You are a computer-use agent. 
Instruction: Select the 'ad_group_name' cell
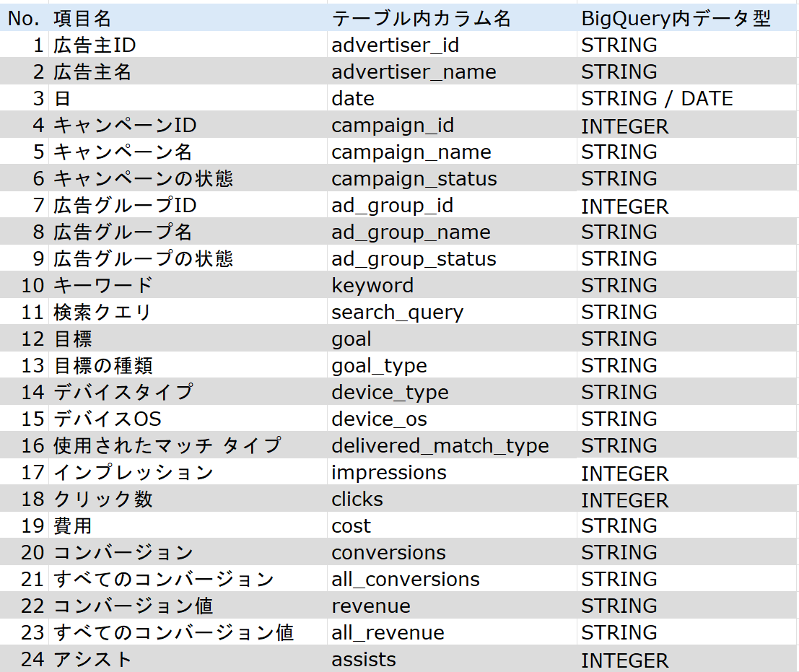click(x=452, y=232)
